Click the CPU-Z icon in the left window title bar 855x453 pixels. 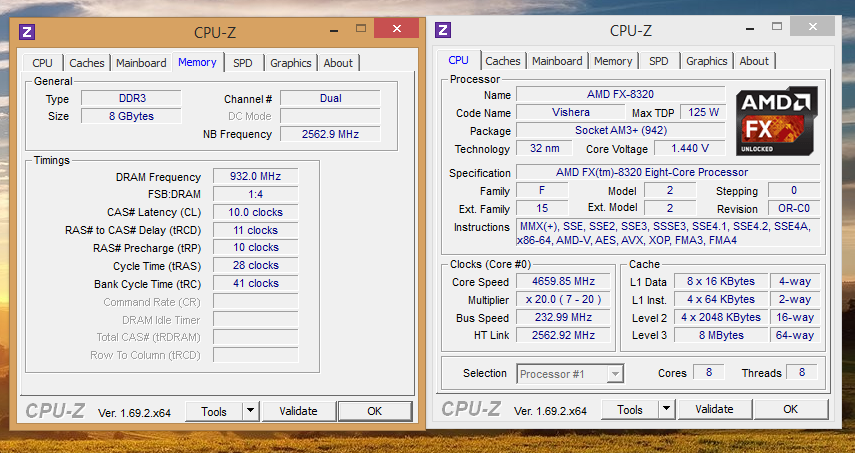(27, 32)
